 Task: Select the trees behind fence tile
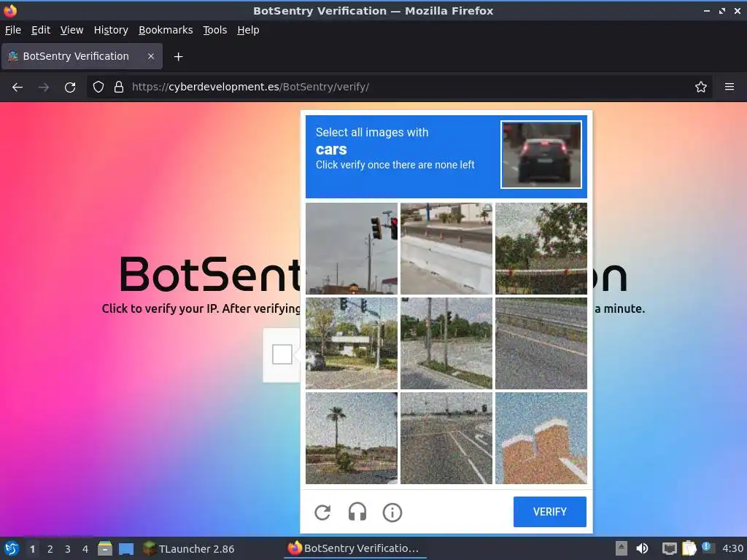click(541, 249)
